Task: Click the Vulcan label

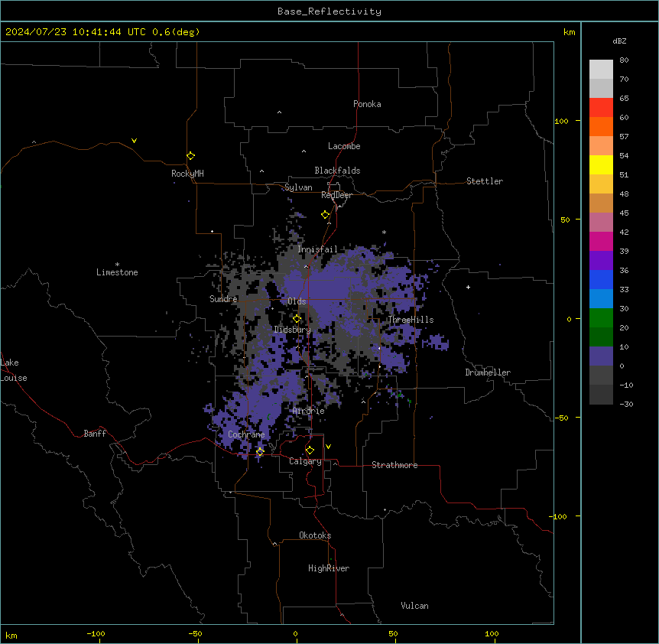Action: (414, 606)
